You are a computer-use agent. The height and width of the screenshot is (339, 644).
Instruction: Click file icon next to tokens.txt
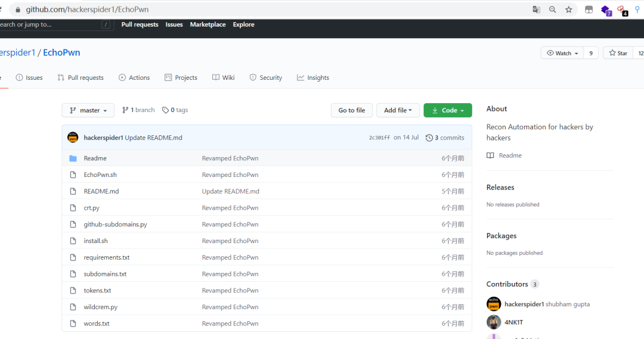pyautogui.click(x=73, y=291)
